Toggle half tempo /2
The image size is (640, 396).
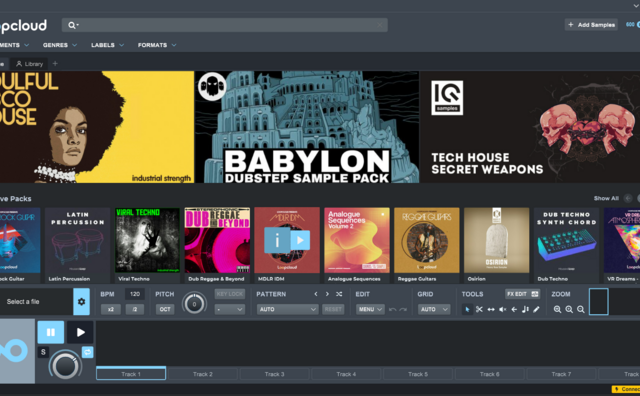point(135,309)
